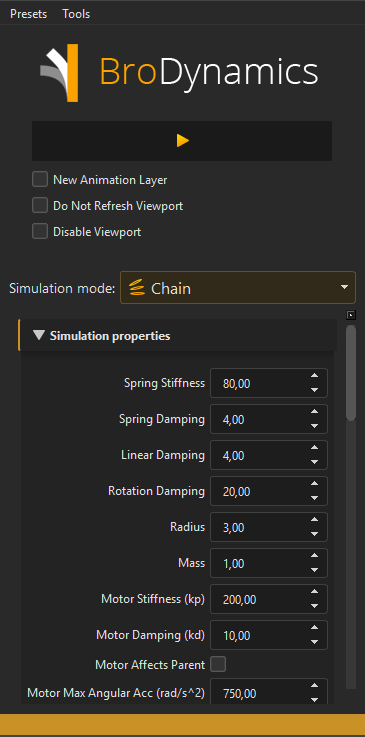Viewport: 365px width, 737px height.
Task: Increase Radius with up arrow
Action: pyautogui.click(x=315, y=520)
